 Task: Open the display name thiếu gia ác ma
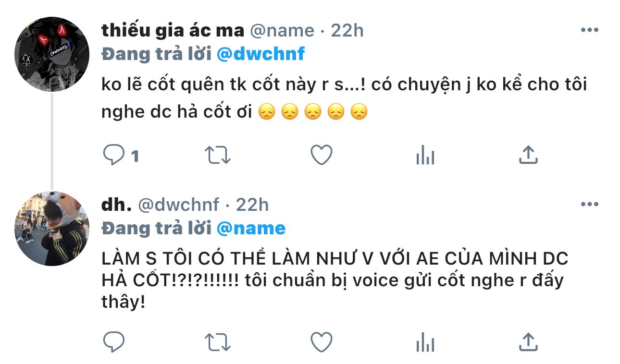[x=172, y=30]
